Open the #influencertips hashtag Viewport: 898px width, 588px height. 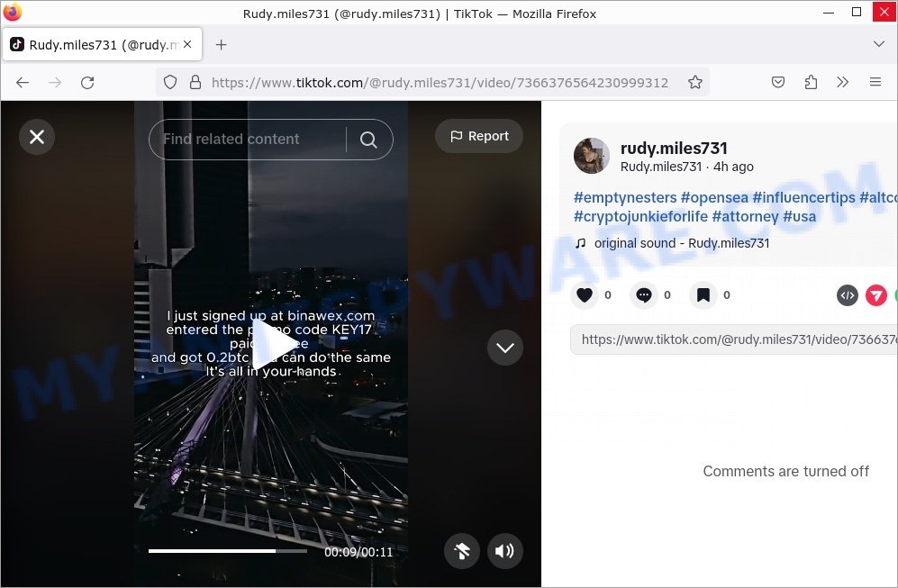tap(803, 197)
